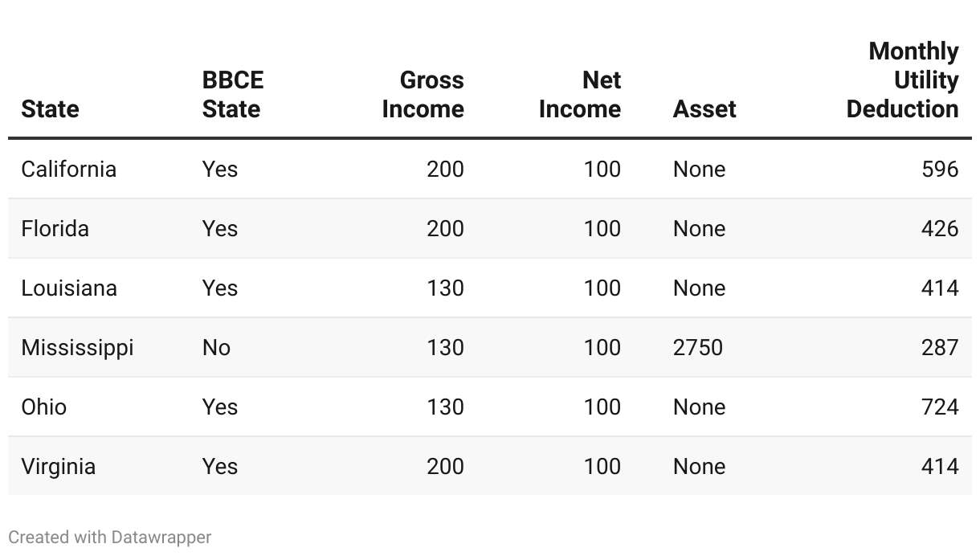Click the Virginia state cell

pyautogui.click(x=59, y=467)
